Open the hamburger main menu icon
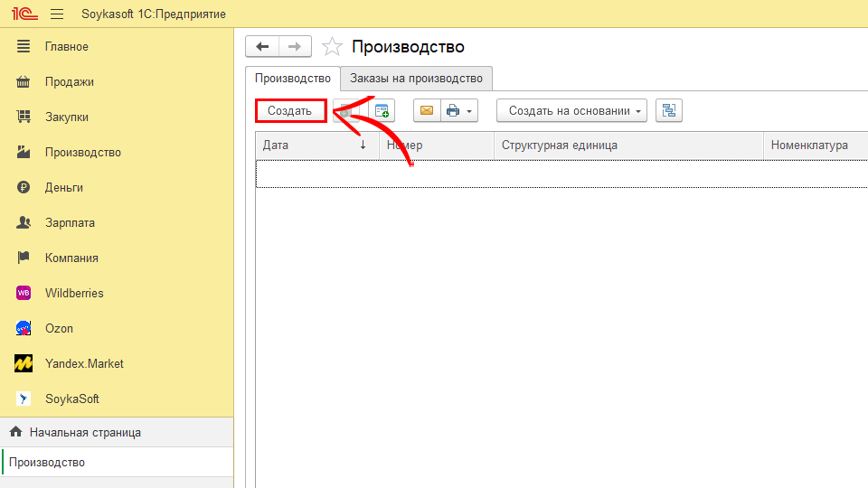 57,14
